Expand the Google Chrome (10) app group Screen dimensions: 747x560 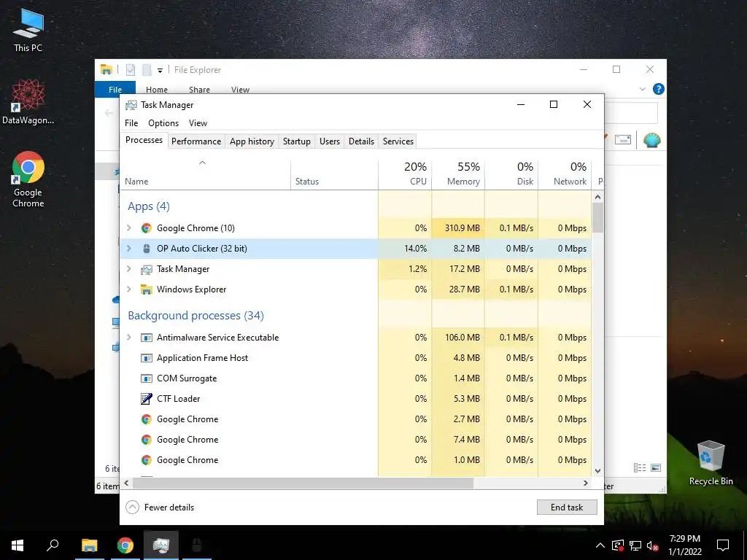[x=128, y=228]
